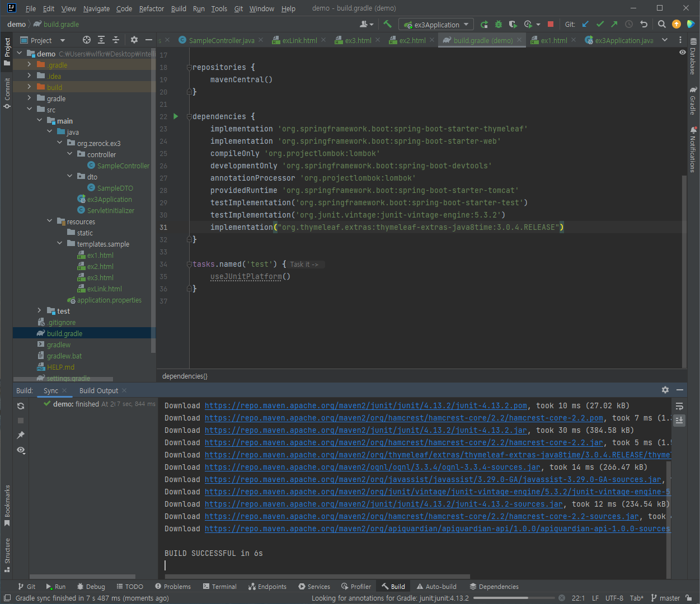Open the Project view mode dropdown
Image resolution: width=700 pixels, height=604 pixels.
pyautogui.click(x=62, y=40)
